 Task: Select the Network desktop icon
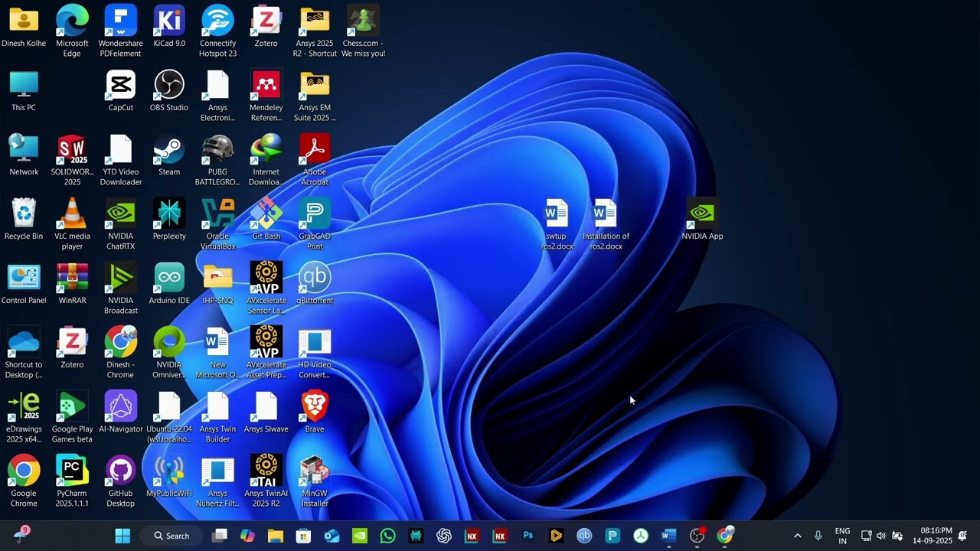24,156
